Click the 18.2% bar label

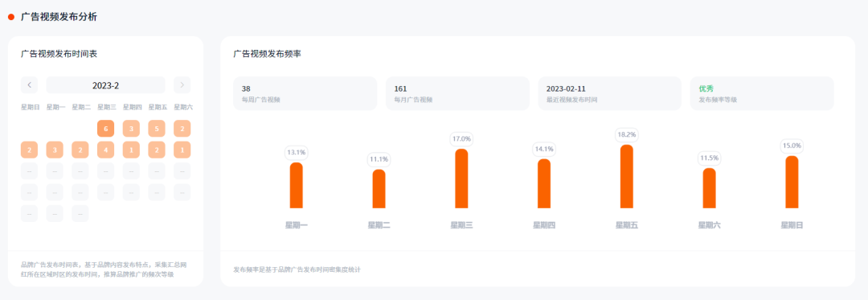[x=627, y=134]
